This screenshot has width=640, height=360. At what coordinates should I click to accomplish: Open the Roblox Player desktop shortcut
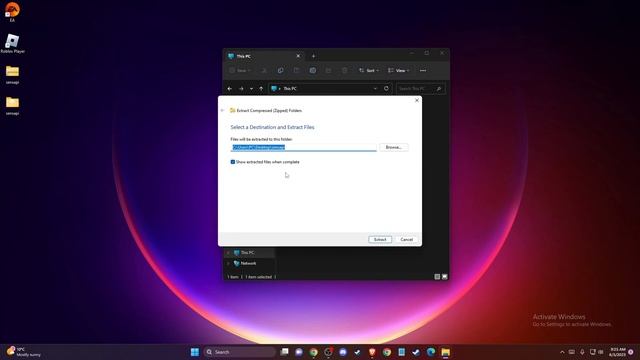12,43
